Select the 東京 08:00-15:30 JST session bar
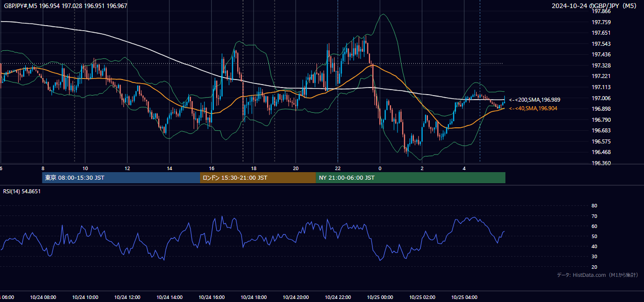Screen dimensions: 644x302 pos(121,178)
